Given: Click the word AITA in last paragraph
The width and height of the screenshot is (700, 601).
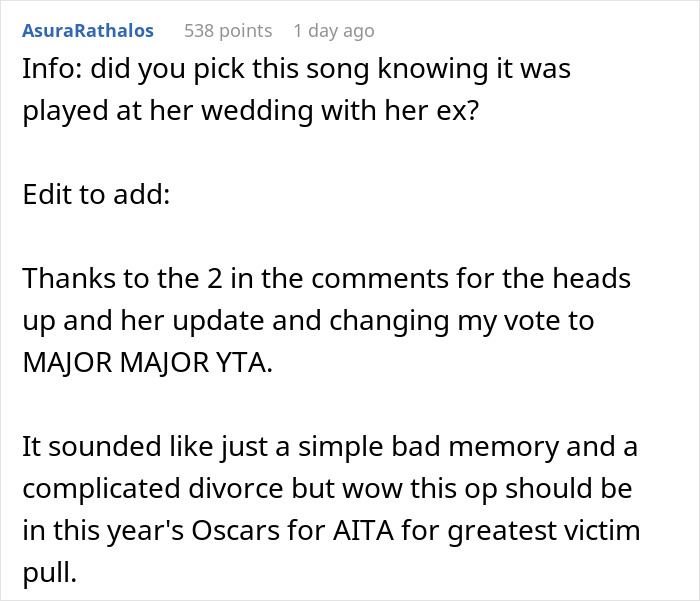Looking at the screenshot, I should [x=363, y=530].
